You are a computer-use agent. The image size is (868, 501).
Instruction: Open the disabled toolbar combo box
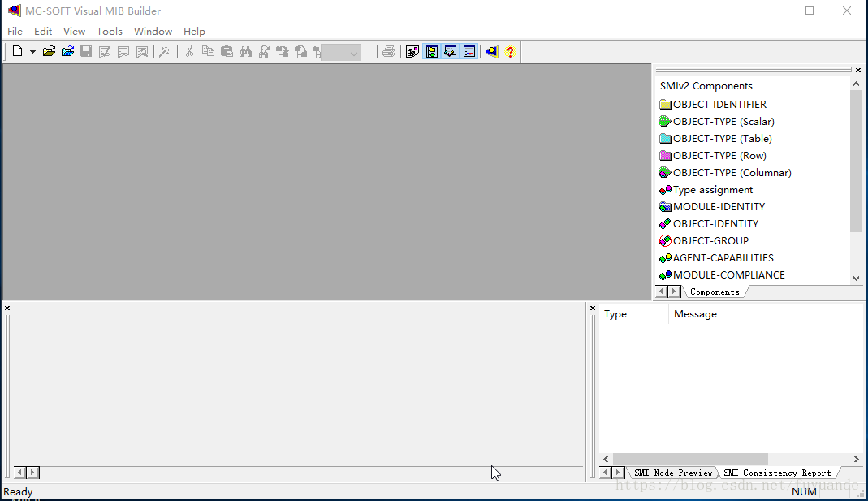[341, 53]
